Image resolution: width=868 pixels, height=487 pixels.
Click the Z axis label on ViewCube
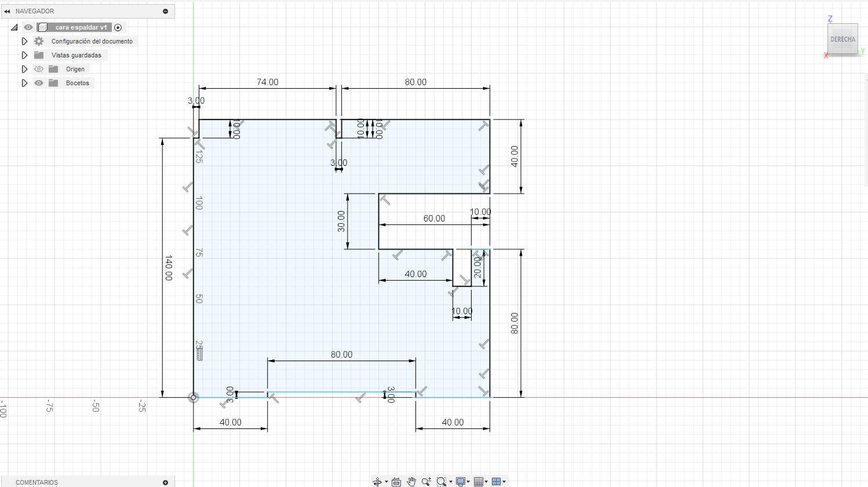tap(830, 19)
